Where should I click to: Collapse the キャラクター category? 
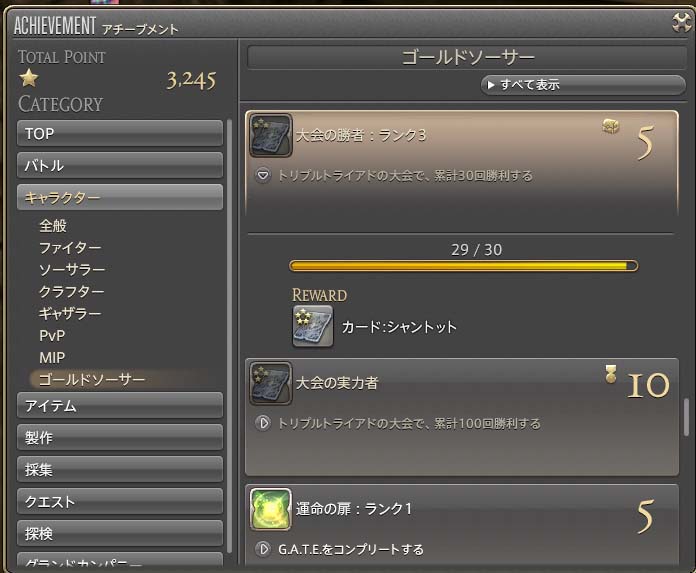pyautogui.click(x=120, y=197)
